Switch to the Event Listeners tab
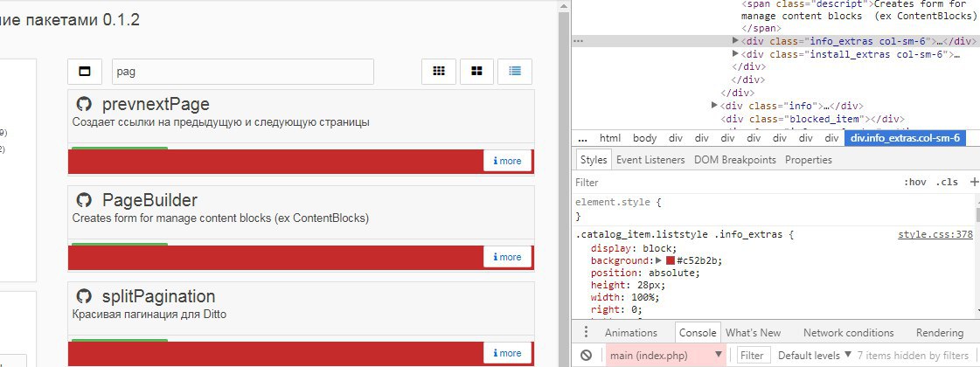 pyautogui.click(x=650, y=159)
